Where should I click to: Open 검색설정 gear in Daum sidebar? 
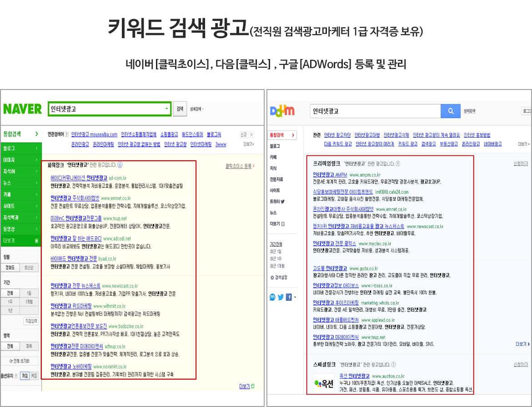[279, 278]
